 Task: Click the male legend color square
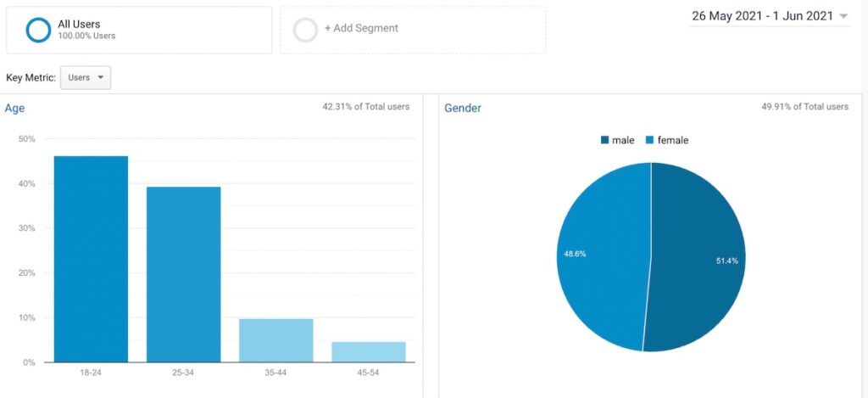(x=604, y=140)
